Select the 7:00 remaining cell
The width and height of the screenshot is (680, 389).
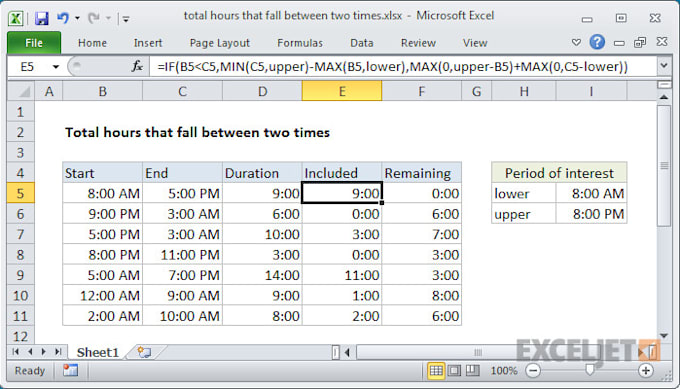pos(422,234)
